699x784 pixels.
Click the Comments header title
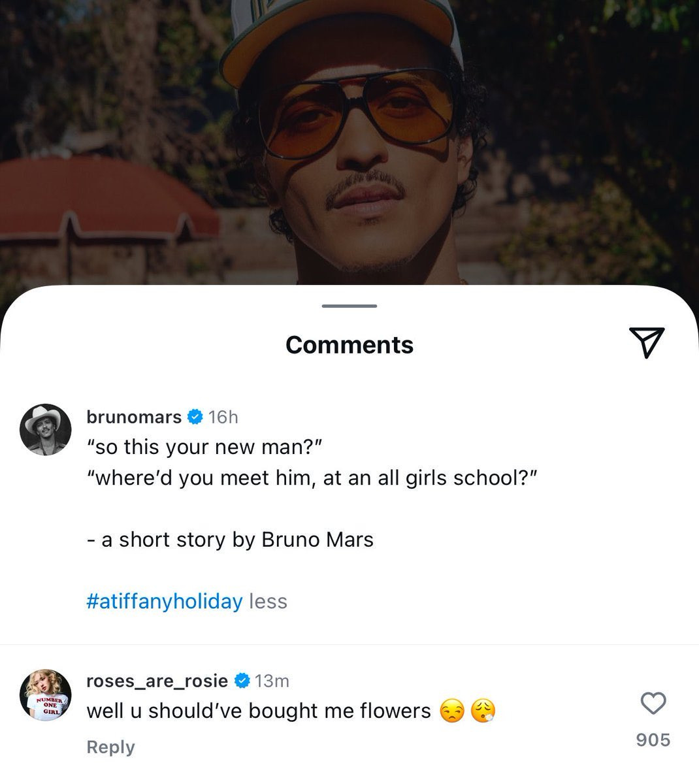349,345
